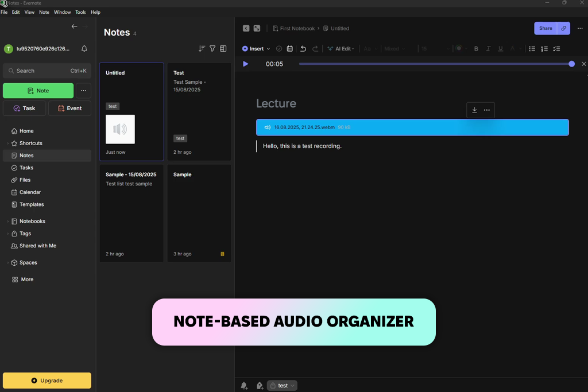Viewport: 588px width, 392px height.
Task: Click the audio progress slider handle
Action: [x=571, y=64]
